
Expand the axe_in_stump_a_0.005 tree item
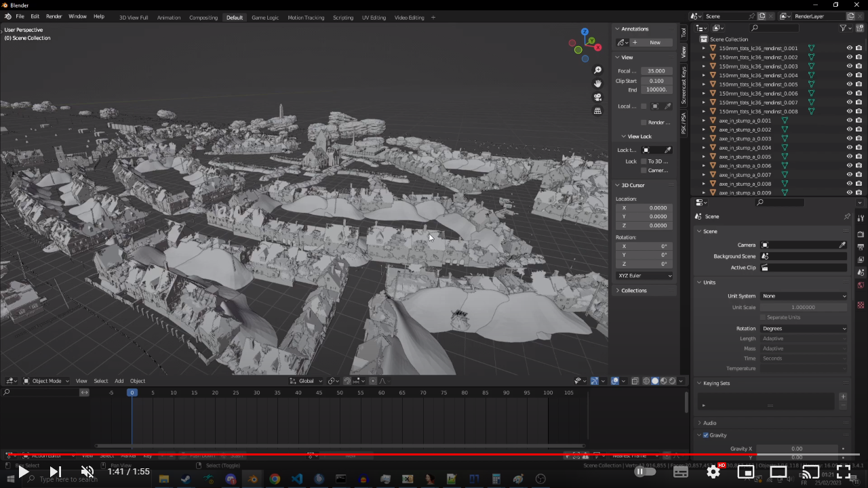(x=703, y=157)
